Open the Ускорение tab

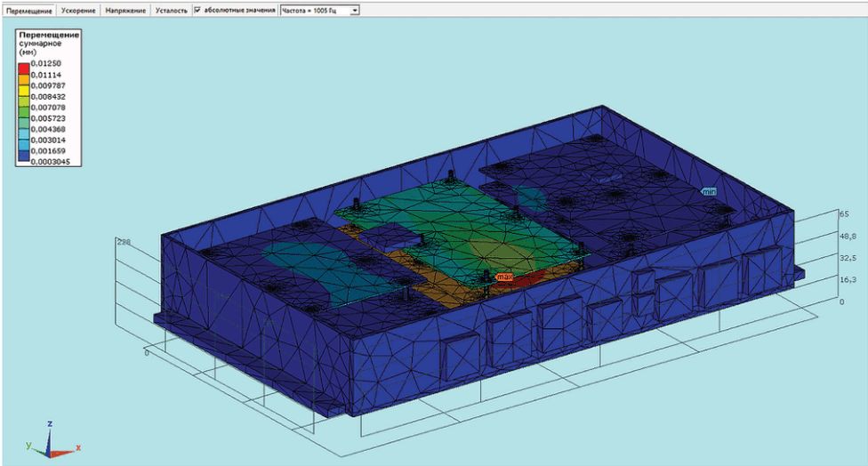78,11
